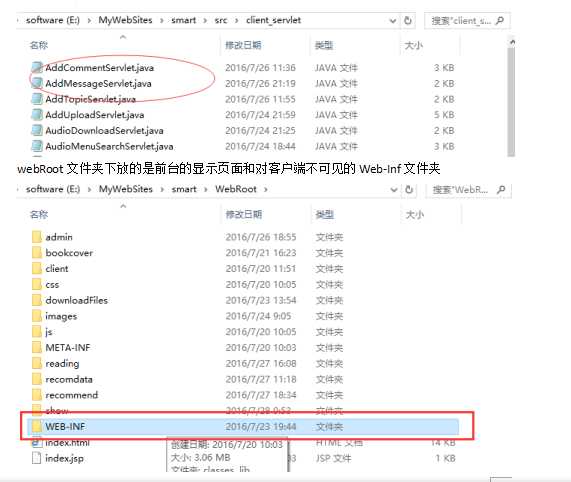
Task: Select the downloadFiles folder name
Action: 76,300
